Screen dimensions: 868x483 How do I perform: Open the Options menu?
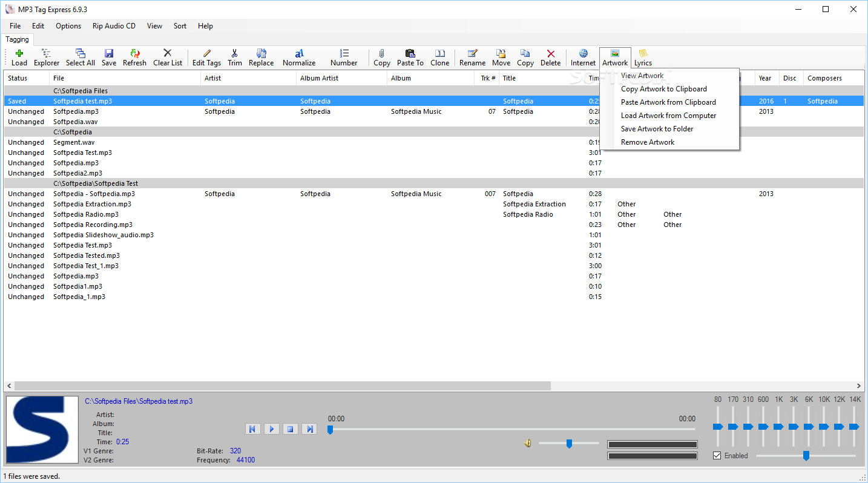pos(68,26)
